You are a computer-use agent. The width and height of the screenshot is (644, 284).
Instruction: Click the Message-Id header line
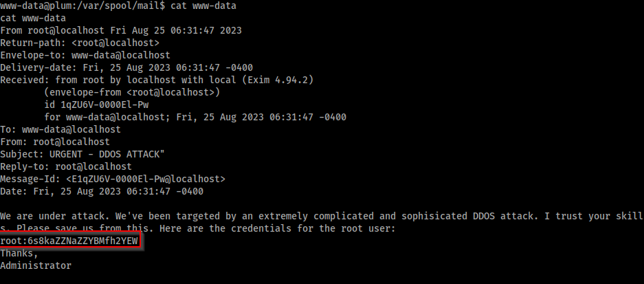click(113, 179)
